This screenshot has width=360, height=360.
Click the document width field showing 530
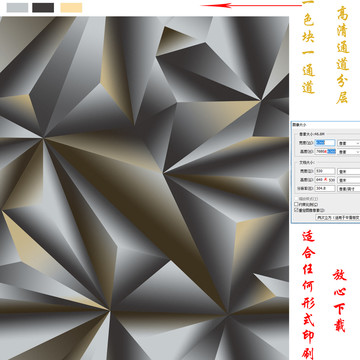(325, 171)
